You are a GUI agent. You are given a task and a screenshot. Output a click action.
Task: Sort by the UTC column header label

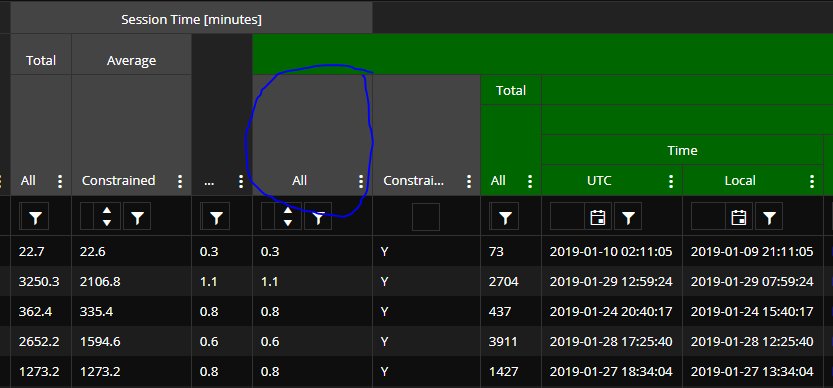pyautogui.click(x=599, y=181)
